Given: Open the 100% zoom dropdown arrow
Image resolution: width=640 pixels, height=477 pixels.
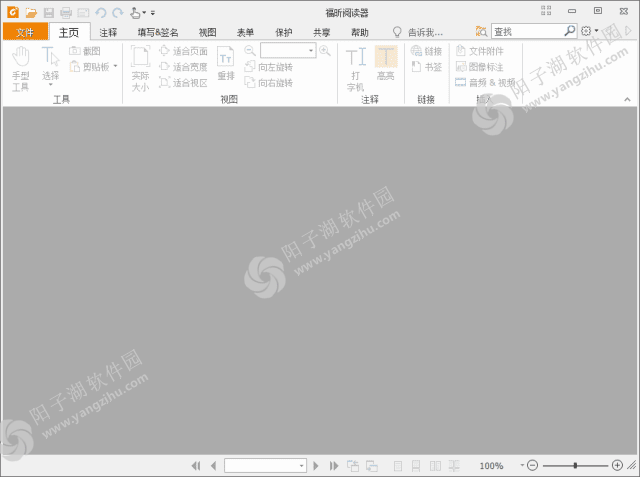Looking at the screenshot, I should tap(522, 465).
